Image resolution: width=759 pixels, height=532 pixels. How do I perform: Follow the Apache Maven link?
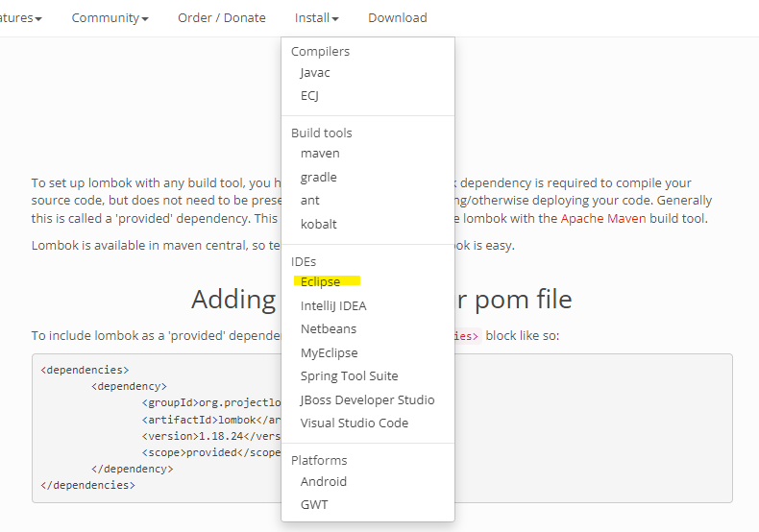tap(603, 219)
